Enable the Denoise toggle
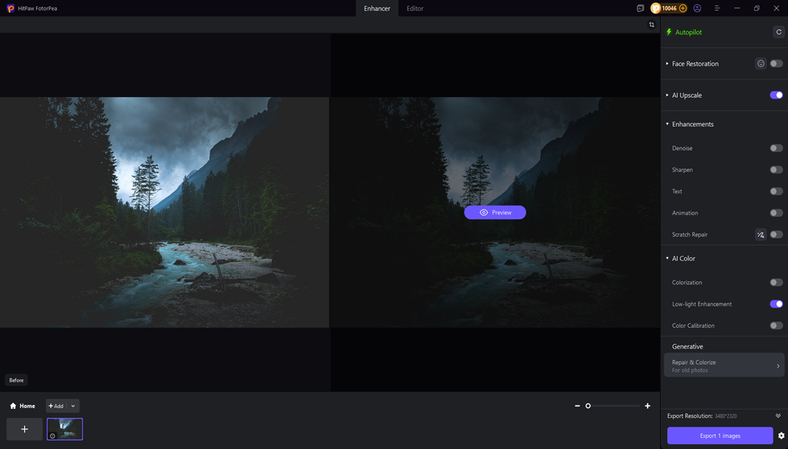This screenshot has height=449, width=788. [x=776, y=148]
